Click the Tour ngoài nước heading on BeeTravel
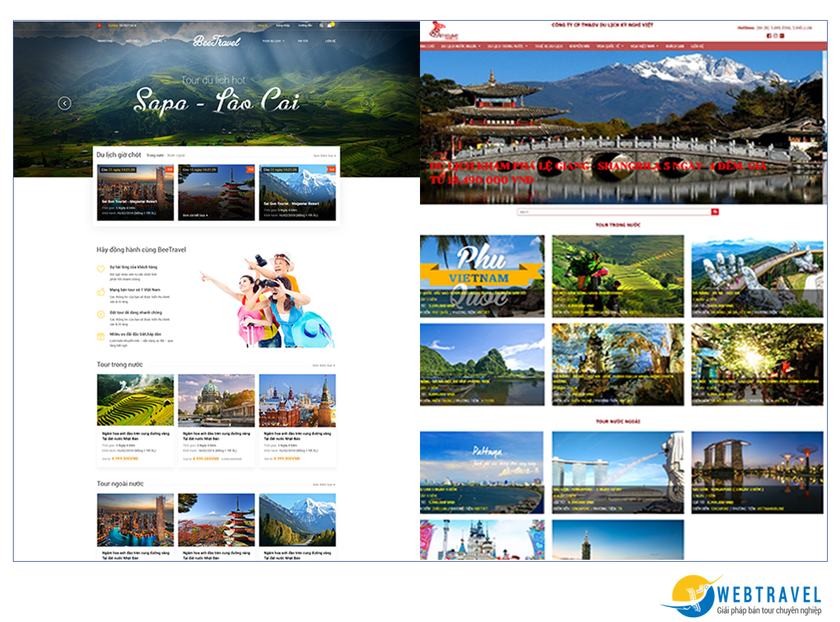This screenshot has width=840, height=622. coord(121,484)
